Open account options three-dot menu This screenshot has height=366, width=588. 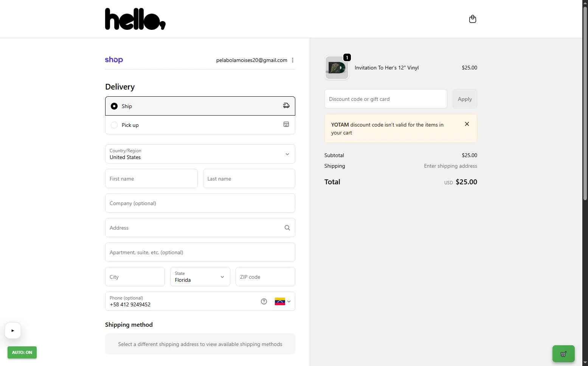pos(293,60)
